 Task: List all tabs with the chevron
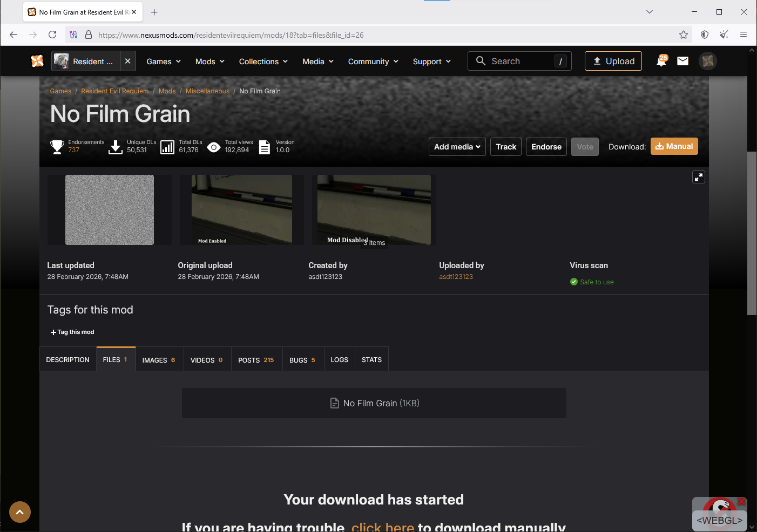coord(650,12)
